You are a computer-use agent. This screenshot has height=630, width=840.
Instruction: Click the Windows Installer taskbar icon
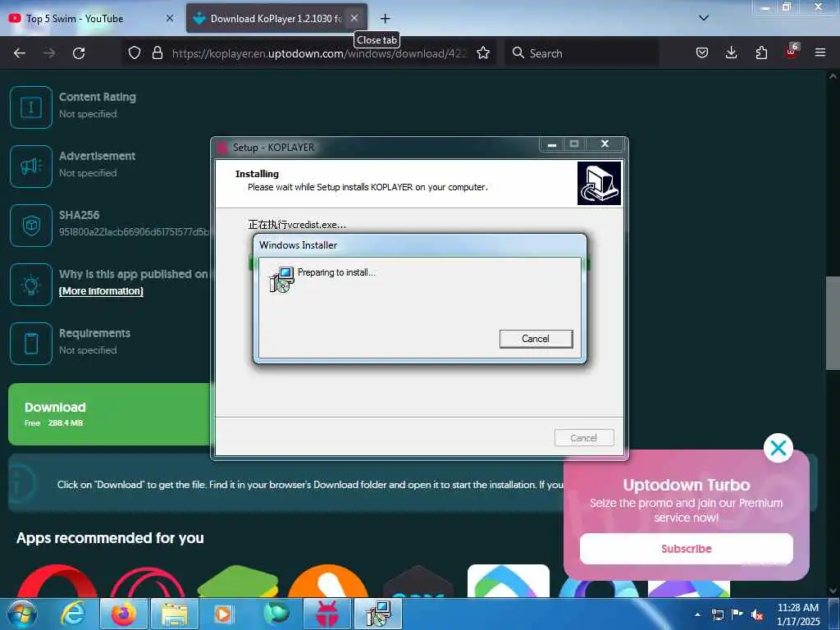(x=378, y=614)
